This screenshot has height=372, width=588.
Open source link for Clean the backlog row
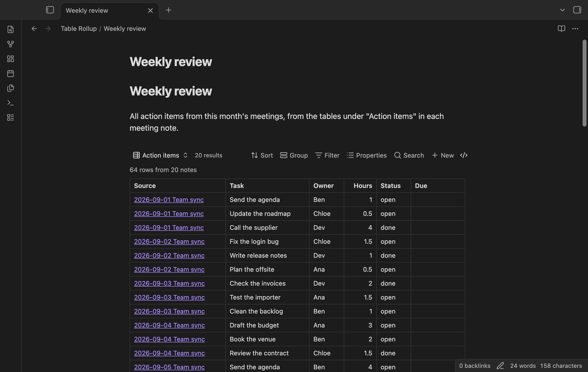(x=170, y=311)
